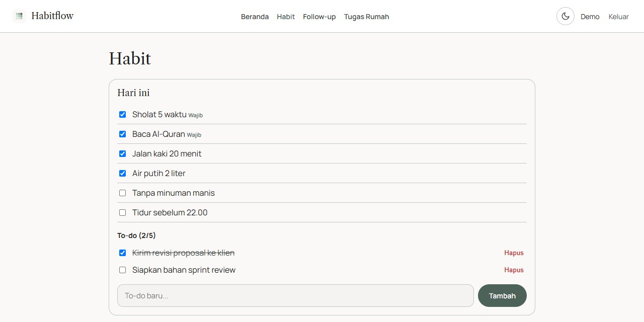
Task: Click the Baca Al-Quran label
Action: click(x=158, y=134)
